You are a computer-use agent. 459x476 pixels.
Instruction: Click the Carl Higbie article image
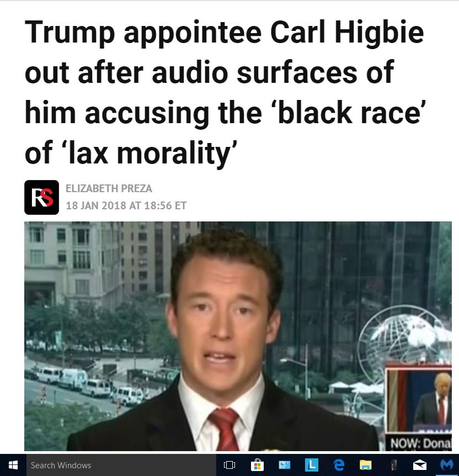click(x=238, y=336)
